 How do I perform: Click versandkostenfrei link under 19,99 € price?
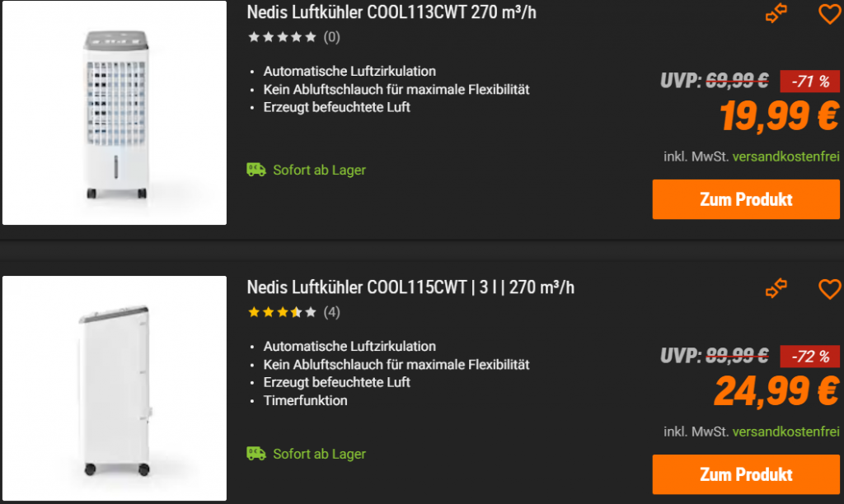tap(785, 156)
